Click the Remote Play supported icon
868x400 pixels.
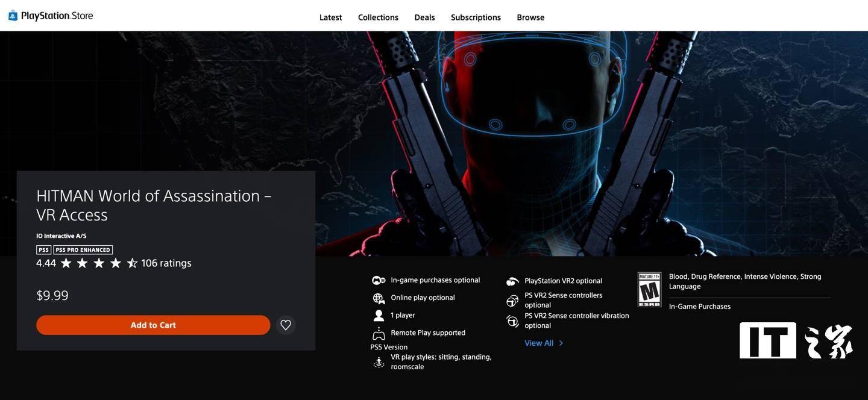tap(379, 333)
